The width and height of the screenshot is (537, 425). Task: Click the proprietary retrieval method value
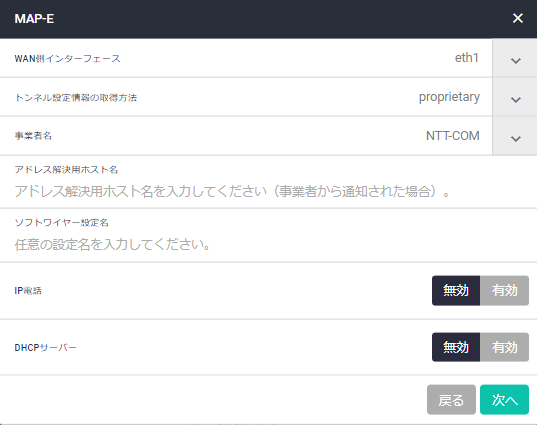coord(449,97)
